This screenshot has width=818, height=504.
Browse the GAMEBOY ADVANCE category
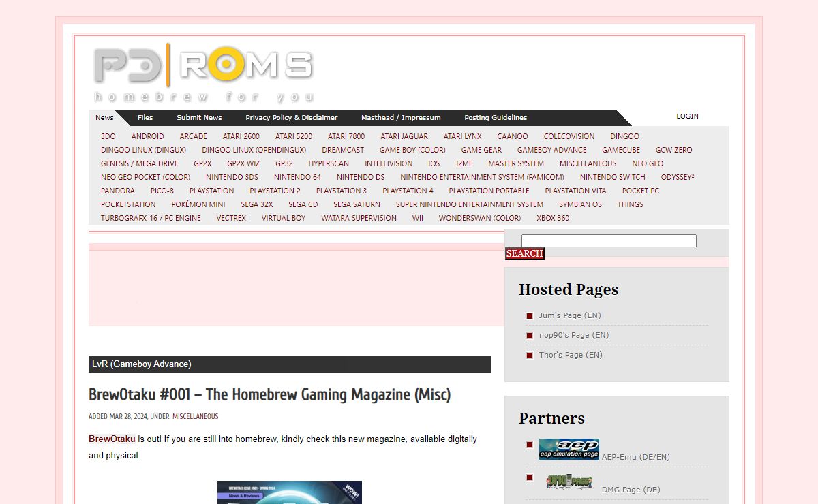click(551, 150)
